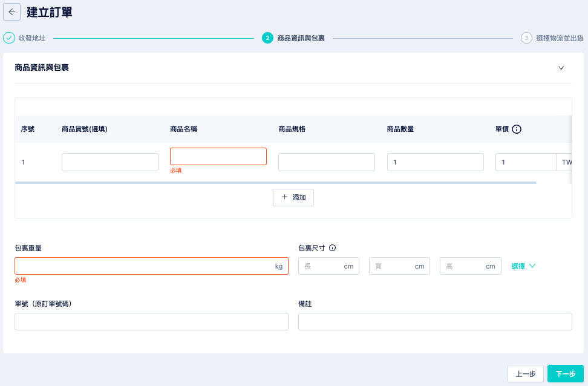Image resolution: width=588 pixels, height=386 pixels.
Task: Click the info icon next to 包裹尺寸
Action: 332,247
